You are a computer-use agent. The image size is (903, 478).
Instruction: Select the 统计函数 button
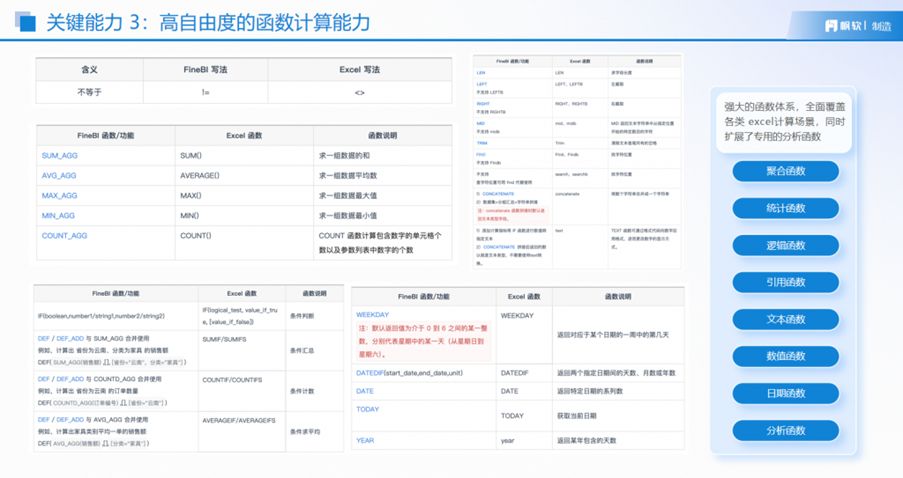coord(786,208)
